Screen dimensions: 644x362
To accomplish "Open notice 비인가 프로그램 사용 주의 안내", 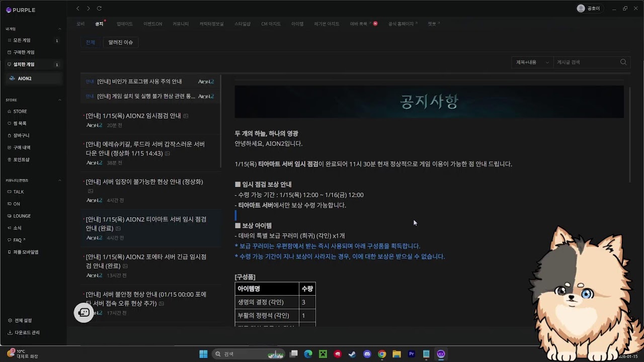I will click(150, 81).
